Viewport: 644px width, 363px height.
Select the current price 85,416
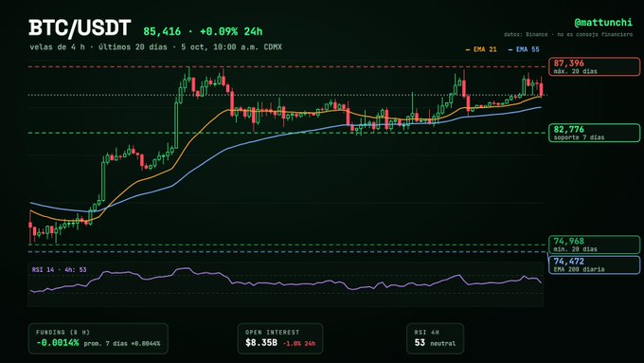tap(162, 31)
